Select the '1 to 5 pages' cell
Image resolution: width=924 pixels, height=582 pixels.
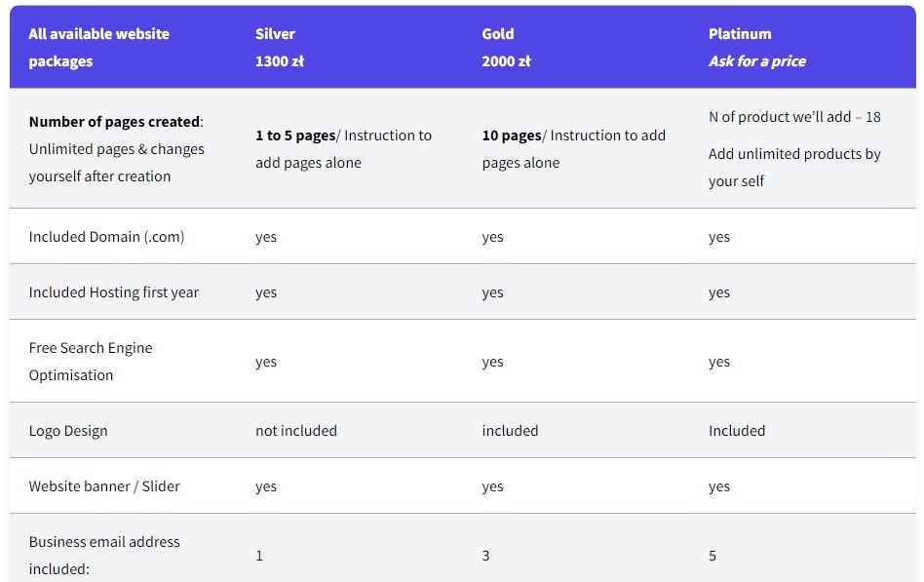343,148
